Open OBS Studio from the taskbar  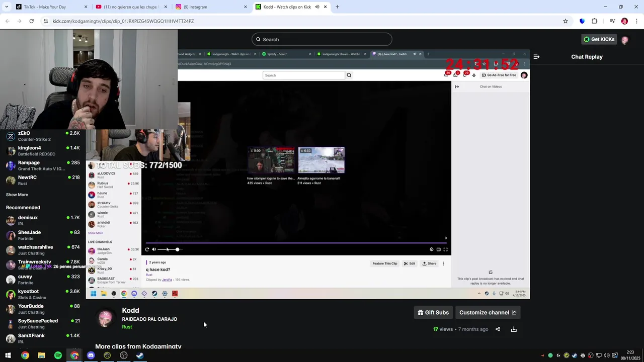click(123, 355)
